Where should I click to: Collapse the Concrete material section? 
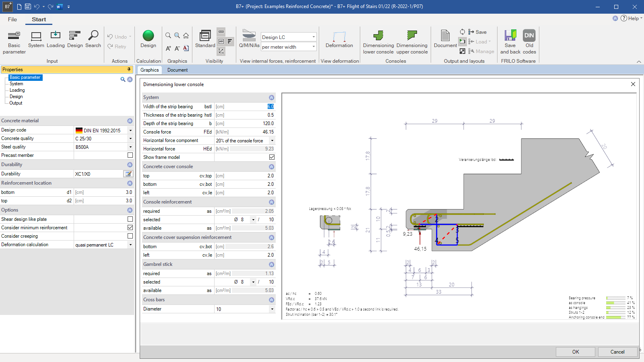(x=130, y=121)
